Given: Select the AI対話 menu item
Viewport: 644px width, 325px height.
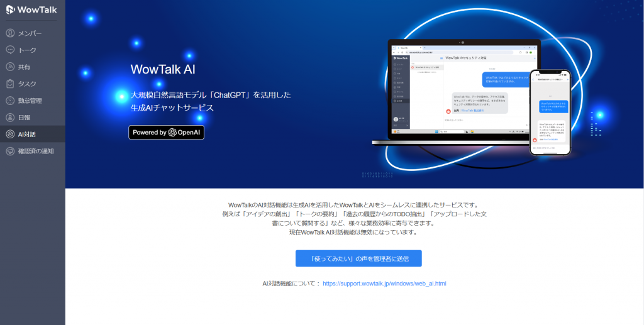Looking at the screenshot, I should tap(33, 134).
